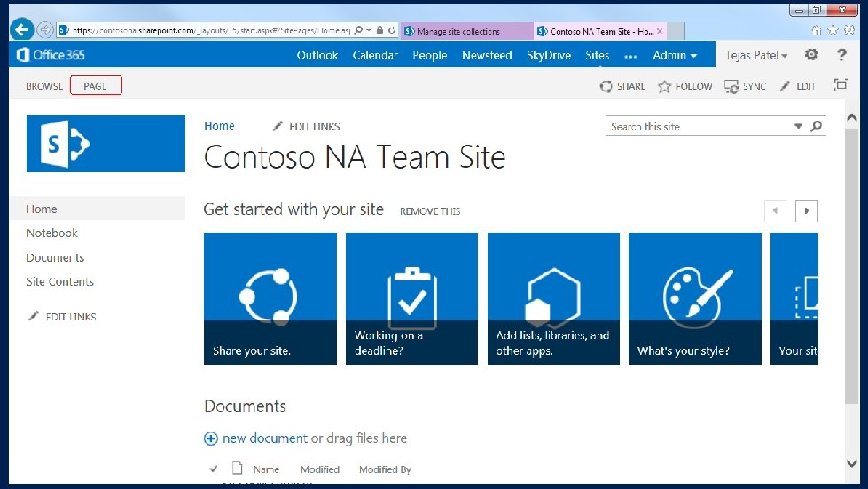Toggle select-all checkmark in Documents list

pos(214,469)
